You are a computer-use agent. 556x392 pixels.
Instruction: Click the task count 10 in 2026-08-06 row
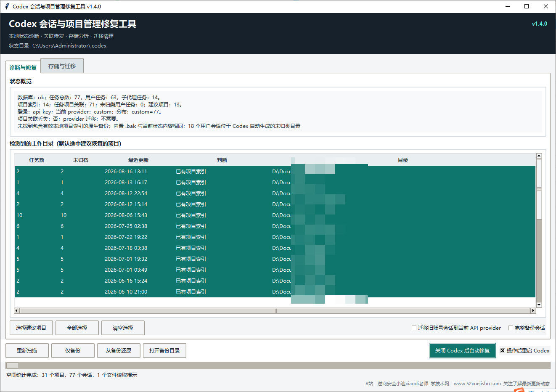(x=19, y=215)
